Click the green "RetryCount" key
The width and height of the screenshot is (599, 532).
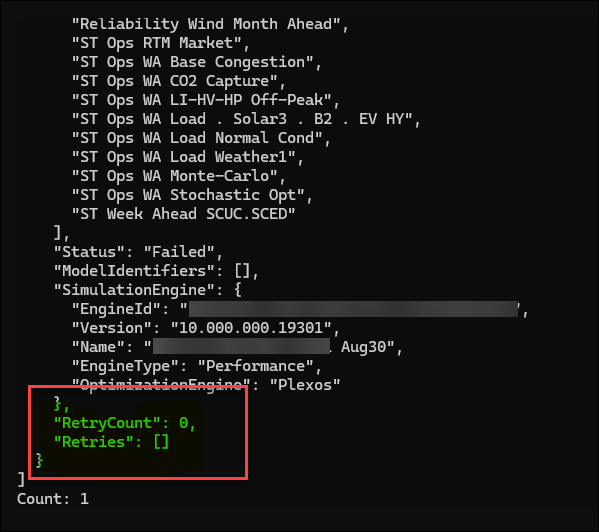coord(107,423)
